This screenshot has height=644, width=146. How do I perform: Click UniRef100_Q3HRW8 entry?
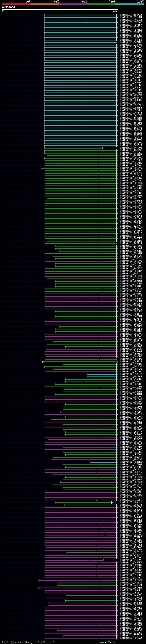pyautogui.click(x=131, y=45)
